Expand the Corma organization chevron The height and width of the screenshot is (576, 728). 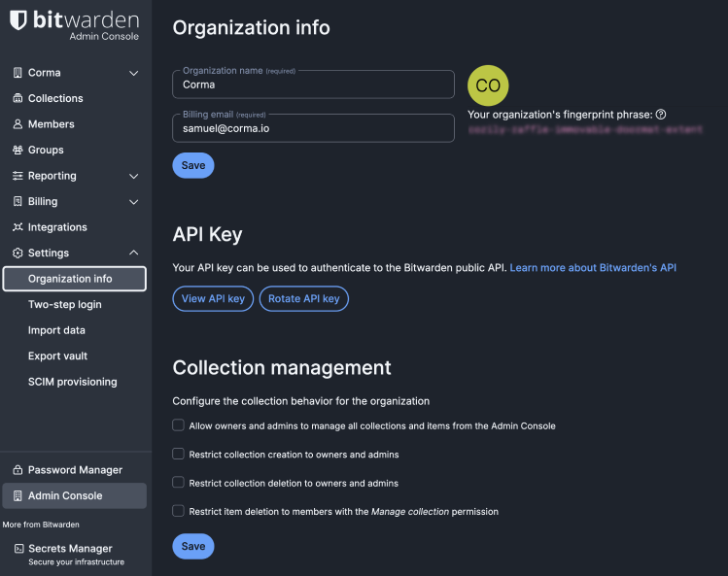tap(134, 73)
